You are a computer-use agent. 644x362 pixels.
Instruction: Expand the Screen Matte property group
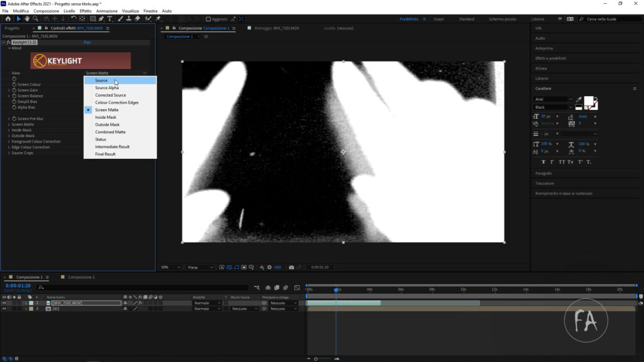pyautogui.click(x=9, y=124)
